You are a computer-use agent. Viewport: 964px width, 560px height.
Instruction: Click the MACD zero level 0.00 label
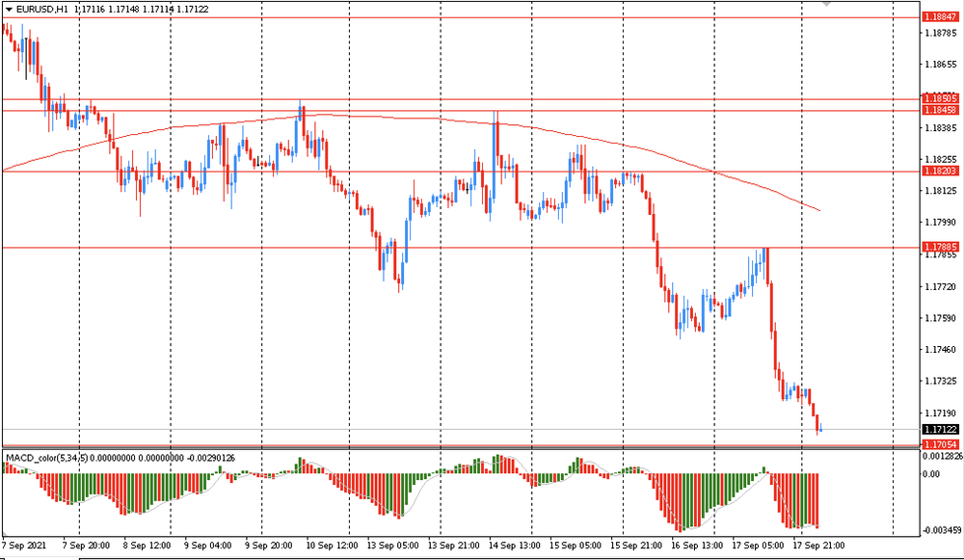(x=931, y=474)
